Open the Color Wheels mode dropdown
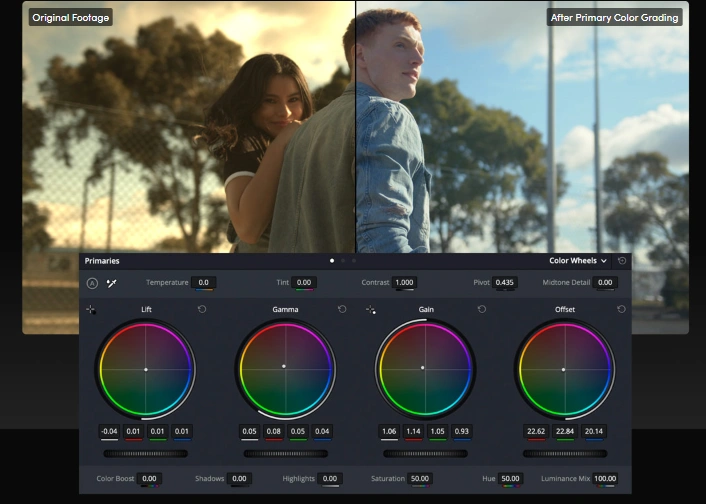706x504 pixels. [578, 261]
